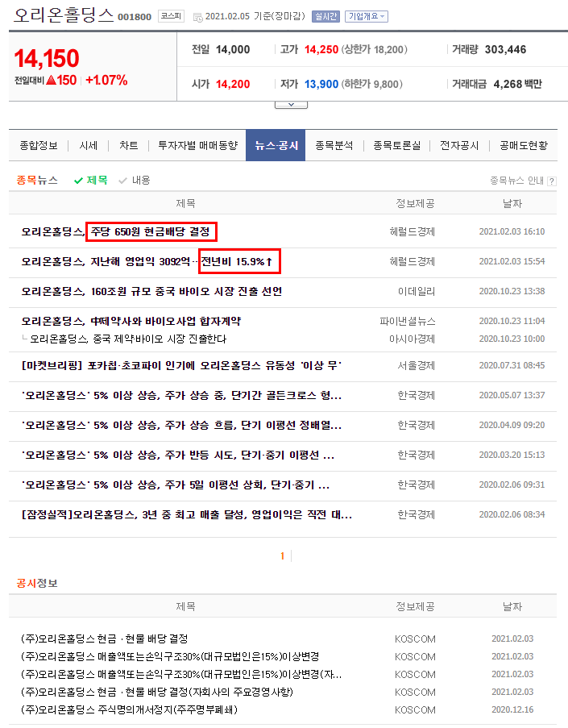The width and height of the screenshot is (568, 728).
Task: Click 파이낸셜뉴스 source name
Action: tap(408, 322)
